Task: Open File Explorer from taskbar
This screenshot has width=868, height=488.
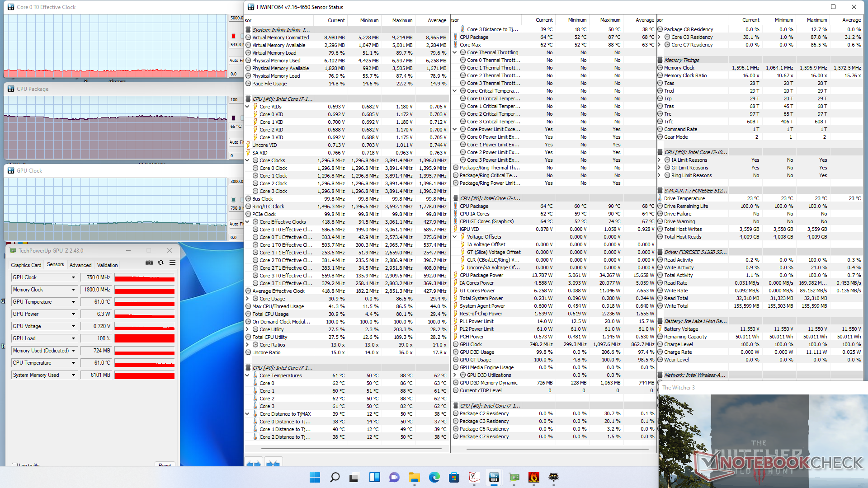Action: click(415, 477)
